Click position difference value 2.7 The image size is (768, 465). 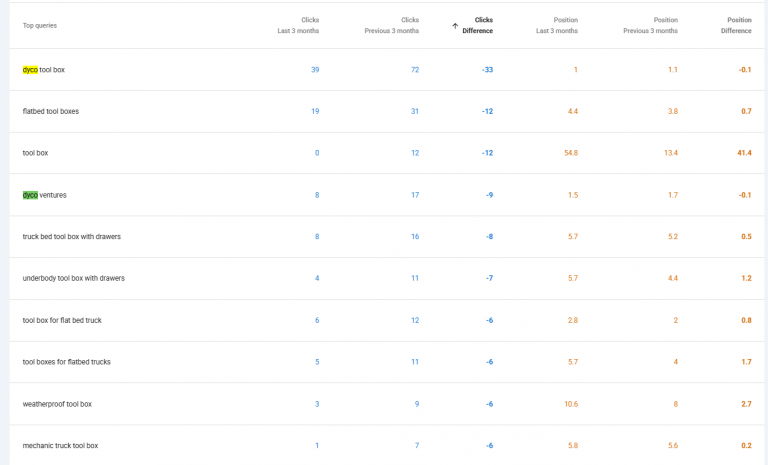point(746,404)
